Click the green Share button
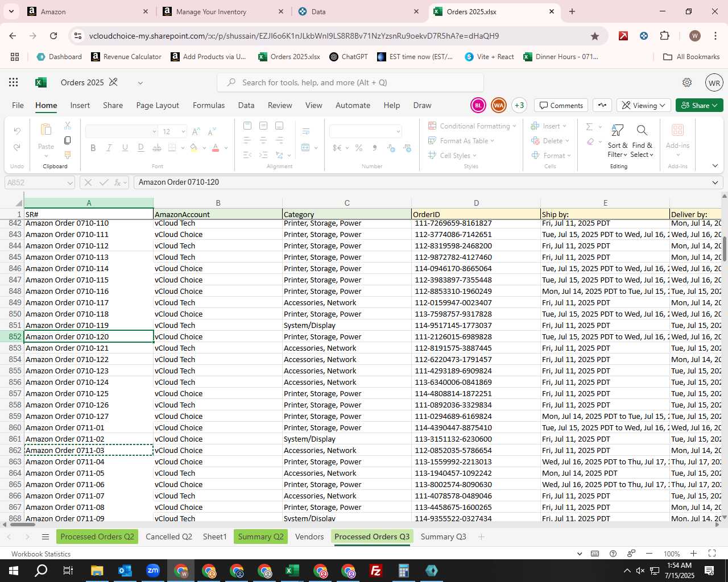 (x=700, y=105)
